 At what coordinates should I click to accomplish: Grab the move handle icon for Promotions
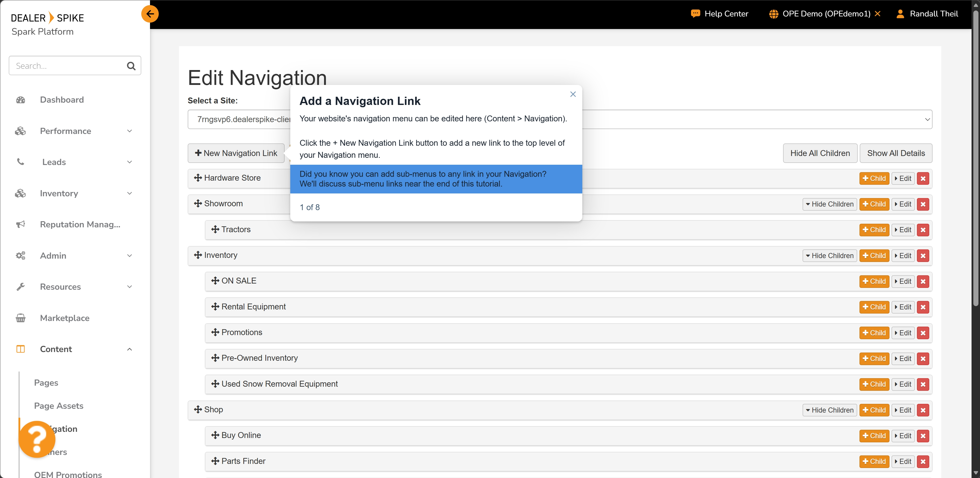(215, 332)
